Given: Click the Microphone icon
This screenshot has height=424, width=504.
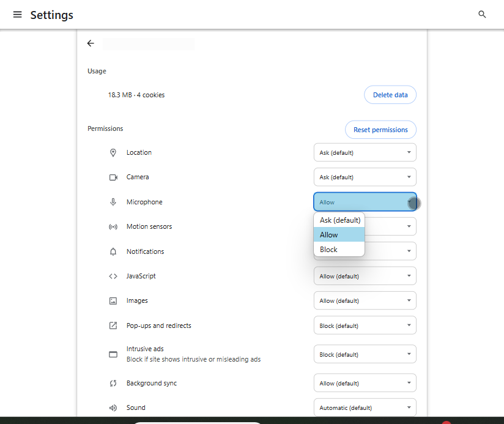Looking at the screenshot, I should (x=113, y=202).
